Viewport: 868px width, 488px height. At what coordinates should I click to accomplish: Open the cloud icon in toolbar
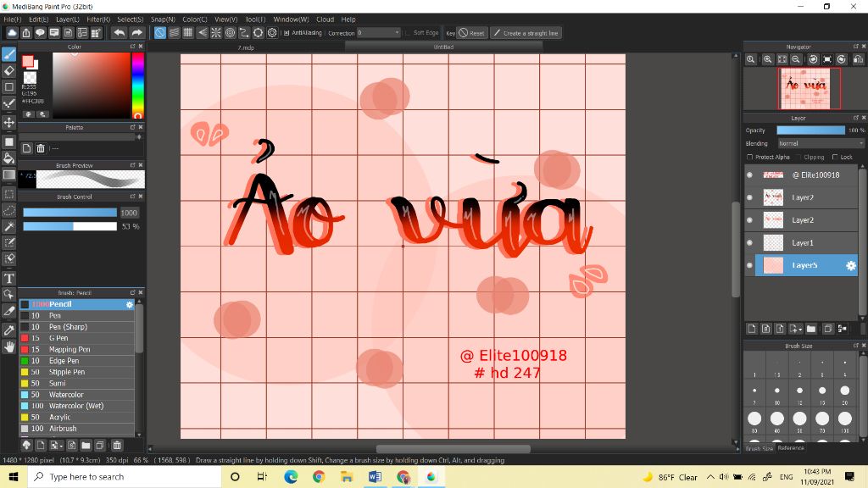tap(12, 33)
